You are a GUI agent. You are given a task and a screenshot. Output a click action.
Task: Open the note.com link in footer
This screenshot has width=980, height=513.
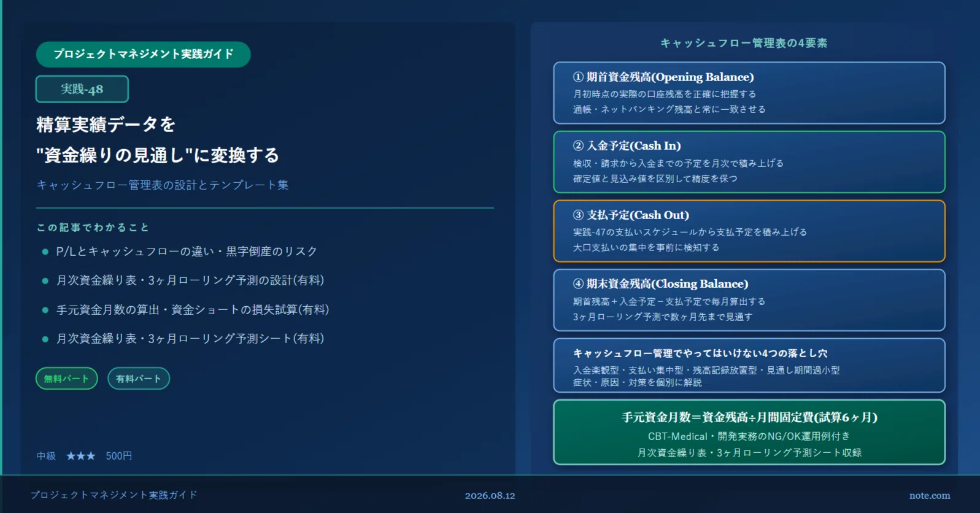[930, 495]
